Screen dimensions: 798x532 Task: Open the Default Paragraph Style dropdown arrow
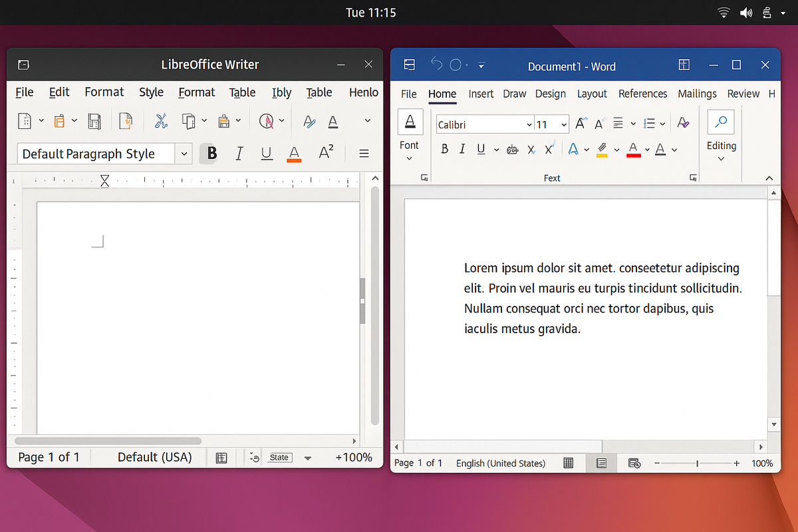(x=184, y=154)
